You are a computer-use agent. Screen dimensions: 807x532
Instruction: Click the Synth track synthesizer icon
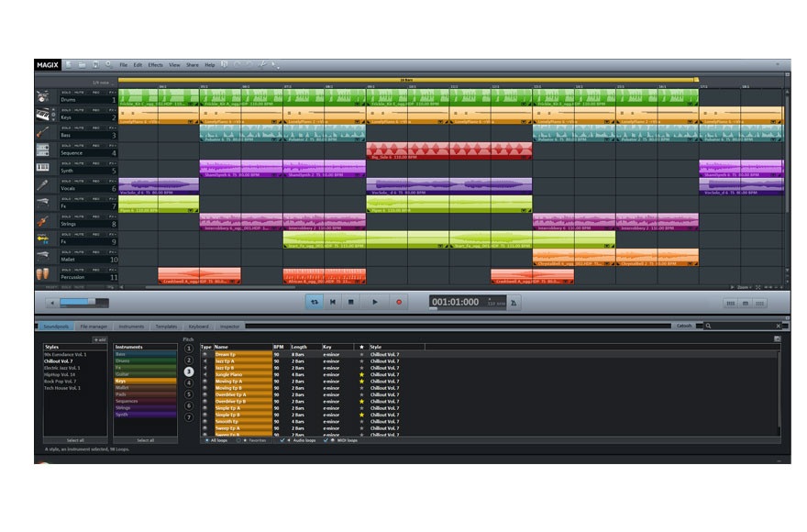[43, 167]
